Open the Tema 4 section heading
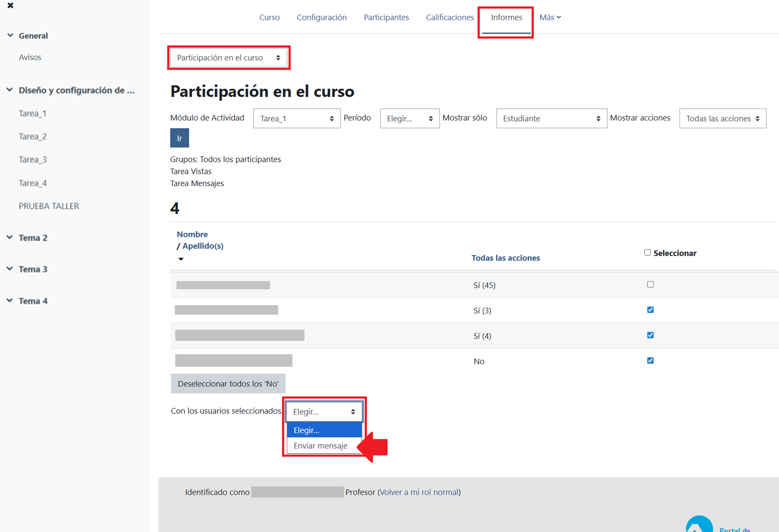Screen dimensions: 779x532 point(33,301)
